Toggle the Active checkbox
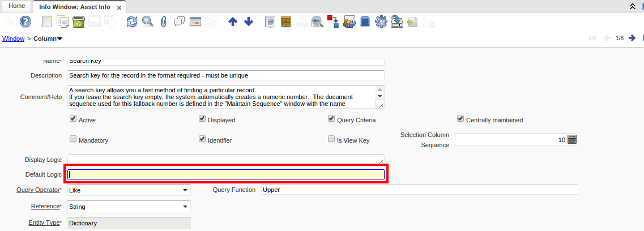Screen dimensions: 644x231 pyautogui.click(x=73, y=118)
